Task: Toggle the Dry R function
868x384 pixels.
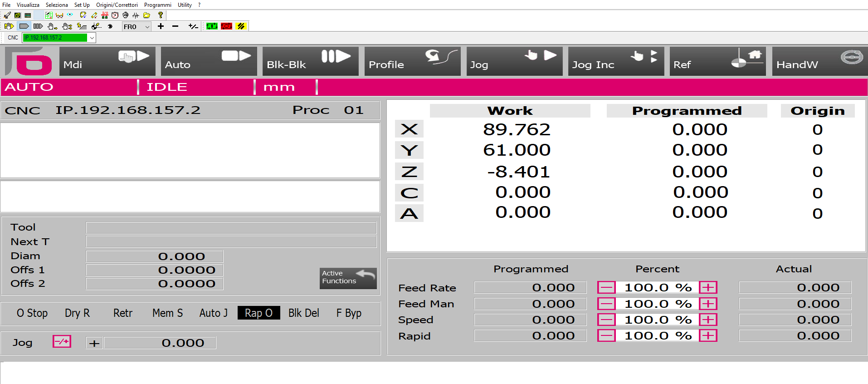Action: (78, 313)
